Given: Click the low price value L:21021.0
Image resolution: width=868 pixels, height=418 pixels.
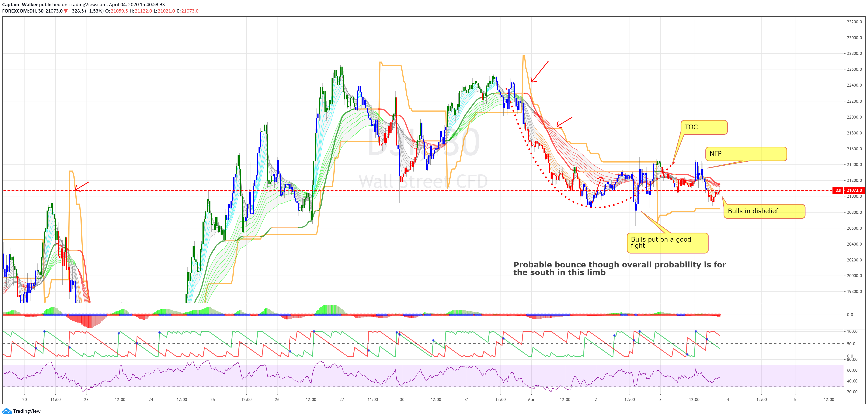Looking at the screenshot, I should [x=164, y=11].
